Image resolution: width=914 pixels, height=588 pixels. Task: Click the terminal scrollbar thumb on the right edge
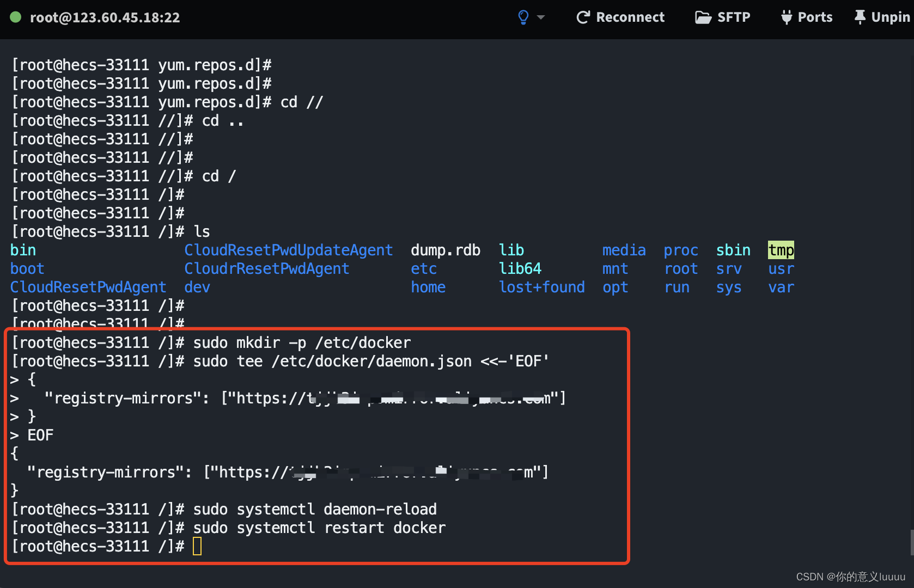[912, 542]
